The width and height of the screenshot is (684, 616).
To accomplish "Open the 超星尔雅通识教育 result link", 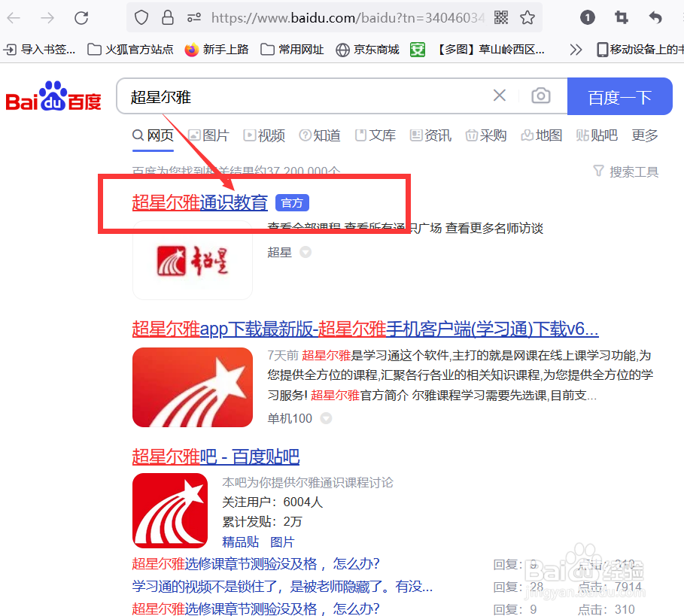I will click(200, 203).
